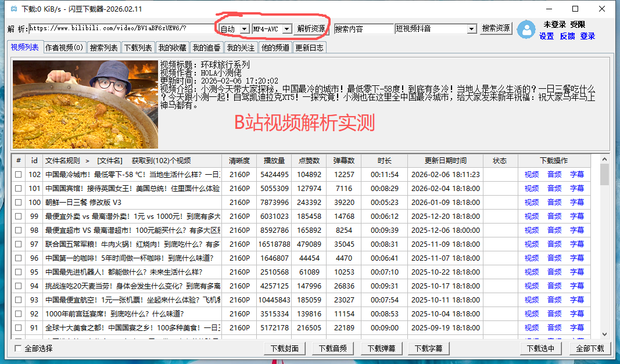
Task: Click the scrollbar down arrow in video list
Action: 604,334
